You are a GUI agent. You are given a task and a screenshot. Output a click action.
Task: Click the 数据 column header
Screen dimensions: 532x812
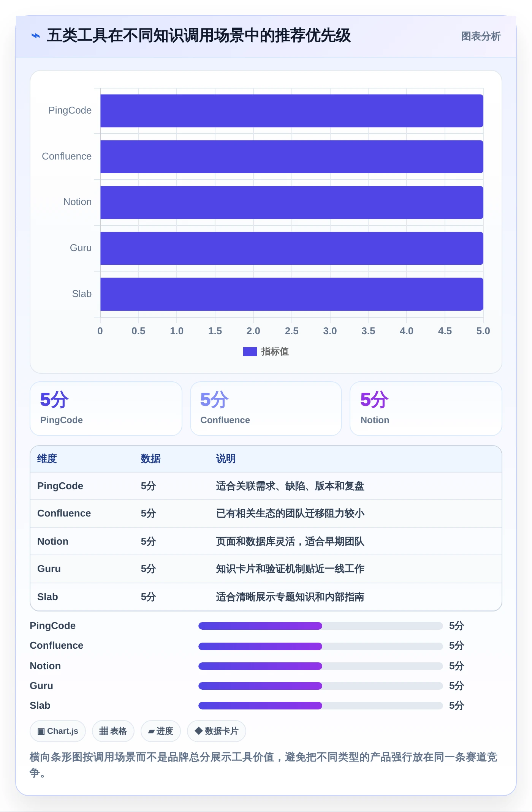click(150, 459)
